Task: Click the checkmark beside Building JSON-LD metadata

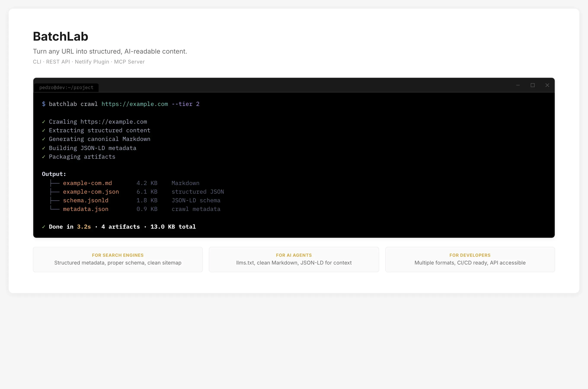Action: [x=44, y=148]
